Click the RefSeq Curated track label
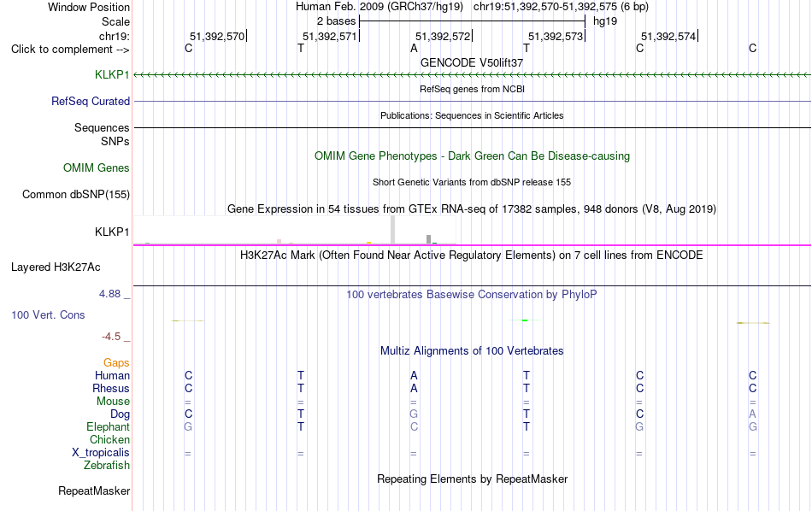The image size is (812, 511). pos(91,101)
